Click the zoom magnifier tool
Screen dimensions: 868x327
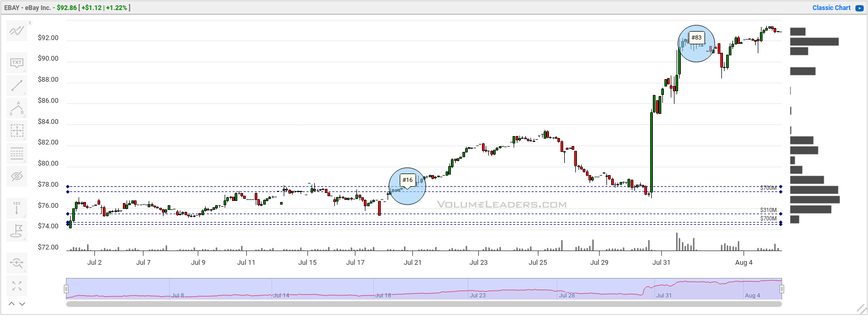17,263
